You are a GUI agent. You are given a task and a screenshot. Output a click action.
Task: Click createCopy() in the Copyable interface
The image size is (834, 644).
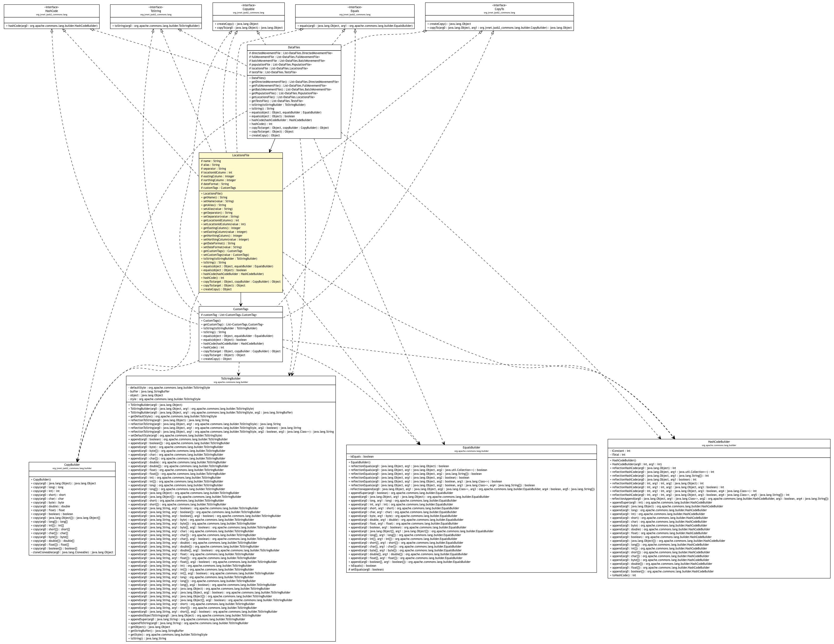click(x=237, y=24)
